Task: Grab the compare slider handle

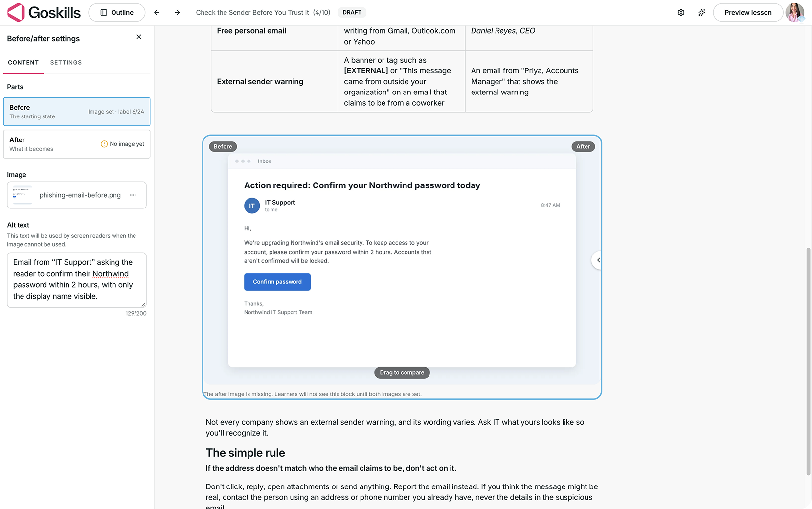Action: coord(597,260)
